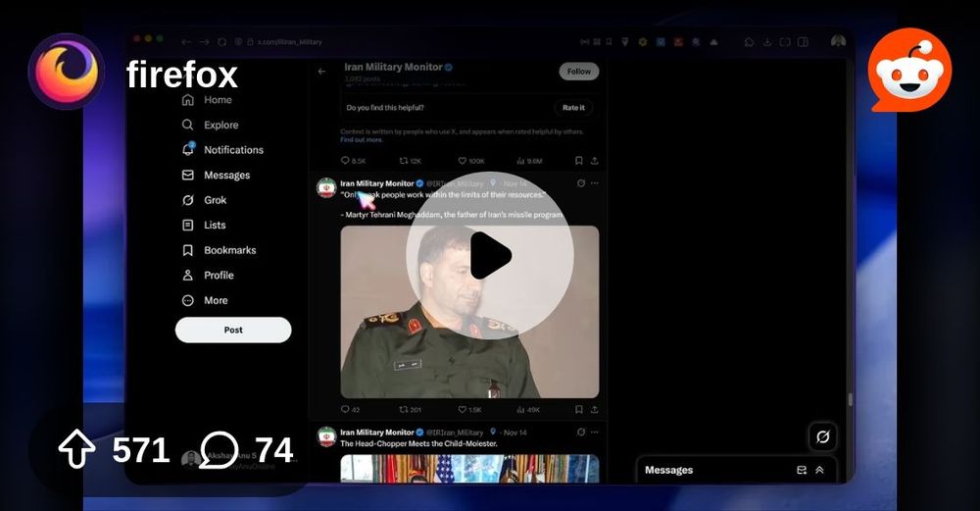Screen dimensions: 980x511
Task: Click the Messages panel title
Action: pyautogui.click(x=668, y=471)
